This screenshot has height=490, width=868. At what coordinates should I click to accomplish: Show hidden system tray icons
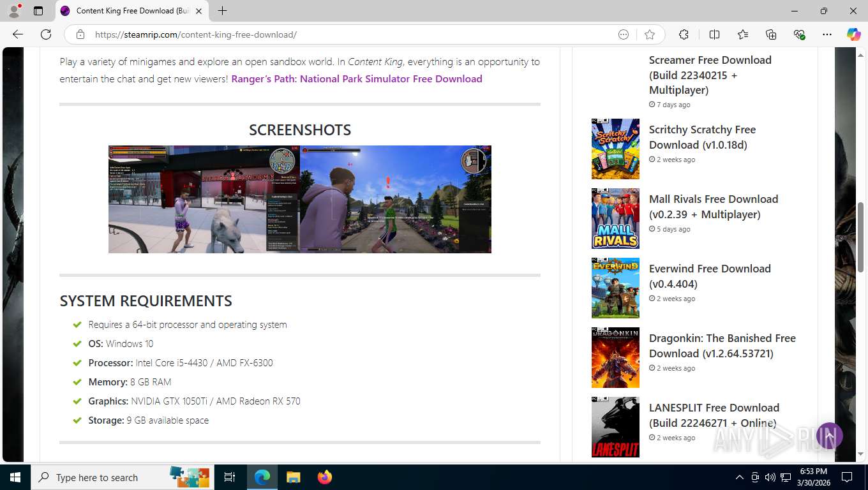(740, 477)
